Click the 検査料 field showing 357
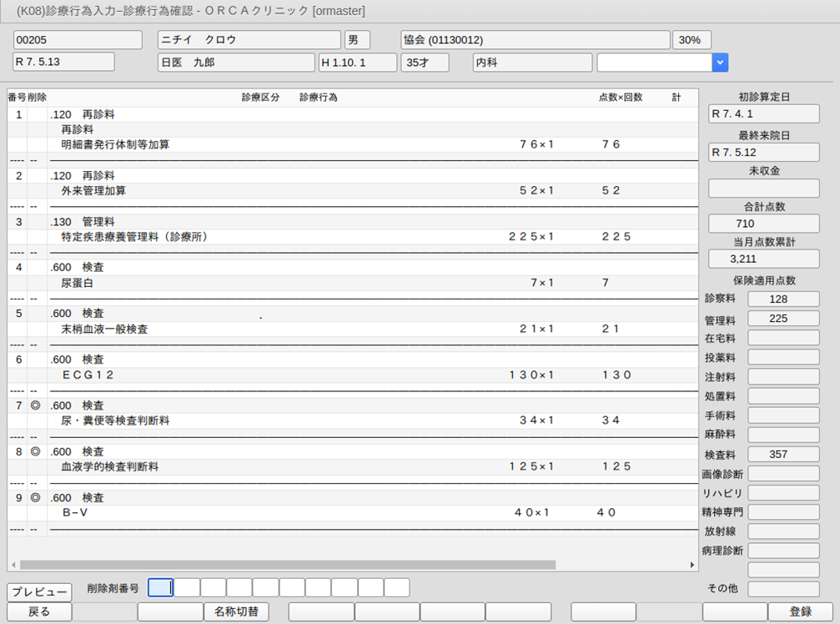The height and width of the screenshot is (624, 840). pos(783,454)
